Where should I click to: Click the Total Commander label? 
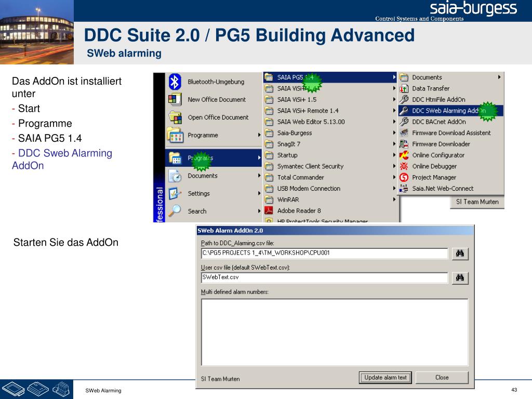click(x=301, y=178)
